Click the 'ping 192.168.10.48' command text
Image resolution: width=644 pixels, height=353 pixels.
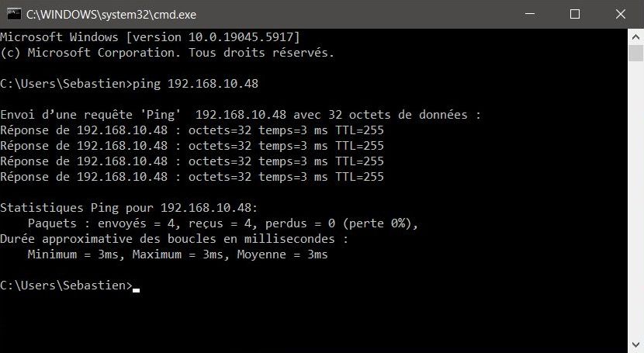(196, 84)
